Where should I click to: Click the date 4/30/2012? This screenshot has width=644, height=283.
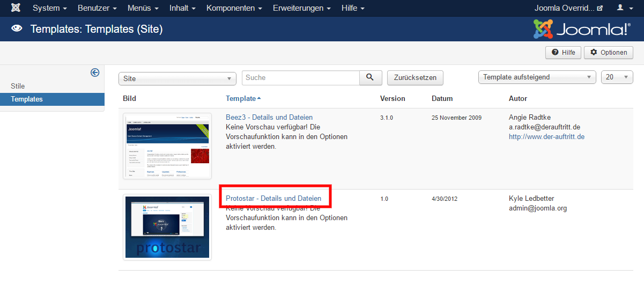pyautogui.click(x=444, y=199)
